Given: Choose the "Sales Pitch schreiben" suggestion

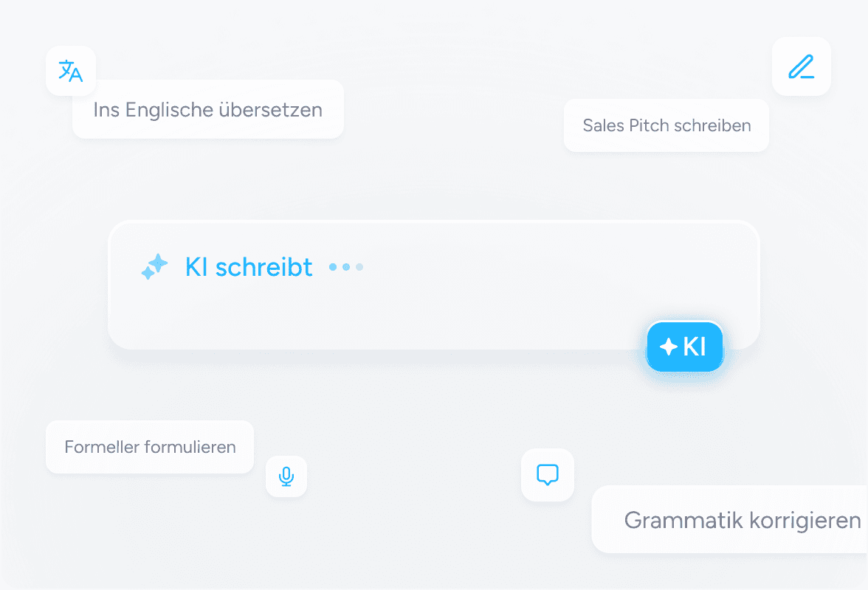Looking at the screenshot, I should (x=666, y=125).
